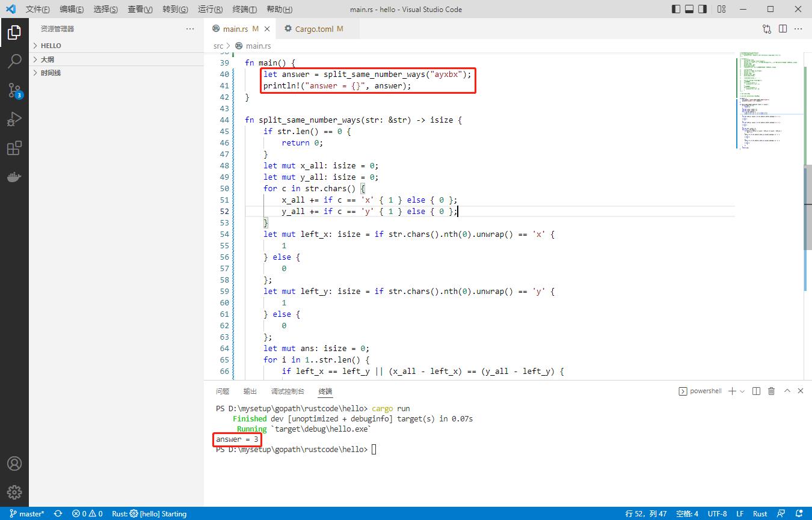Image resolution: width=812 pixels, height=520 pixels.
Task: Change the LF end of line sequence
Action: (x=740, y=514)
